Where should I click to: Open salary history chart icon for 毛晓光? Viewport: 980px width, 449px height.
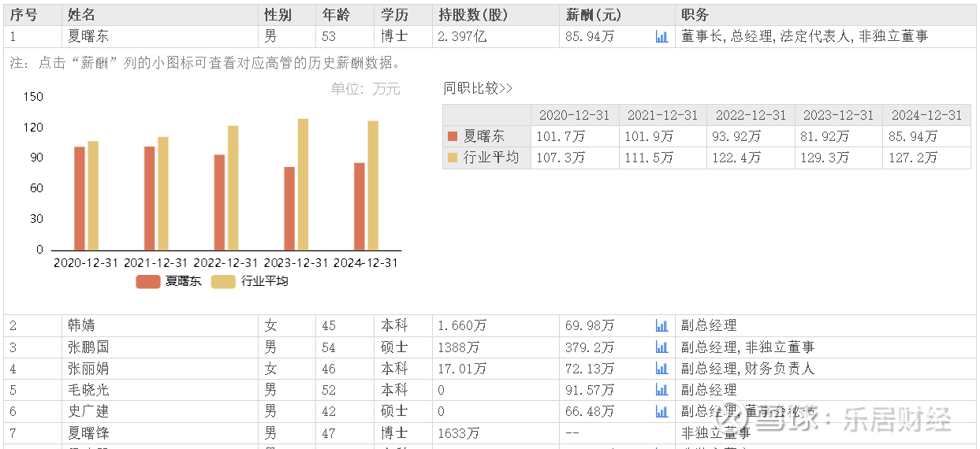pos(661,390)
